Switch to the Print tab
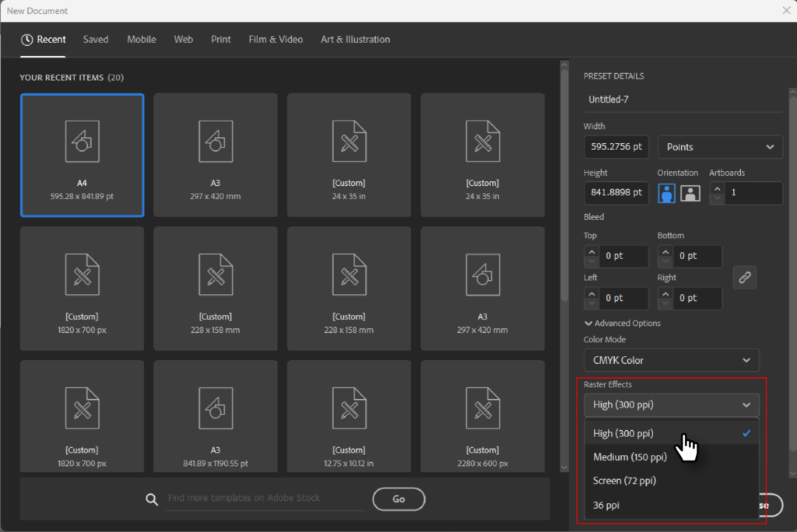 click(220, 40)
